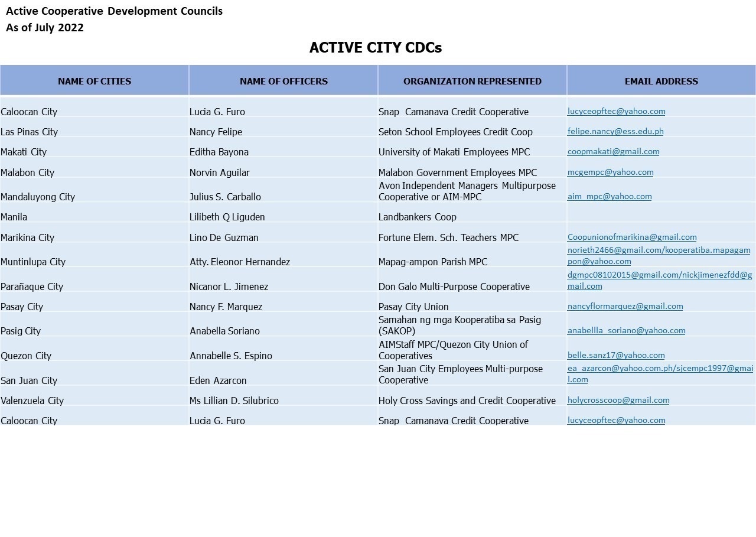Open Coopunionofmarikina@gmail.com link
756x537 pixels.
(632, 237)
